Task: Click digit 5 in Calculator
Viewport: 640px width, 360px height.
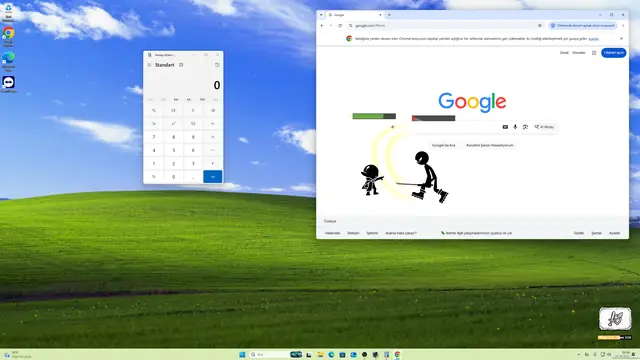Action: tap(173, 150)
